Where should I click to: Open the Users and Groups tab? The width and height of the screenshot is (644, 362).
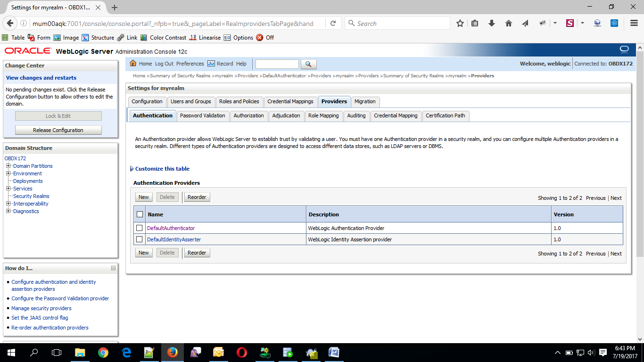(191, 101)
